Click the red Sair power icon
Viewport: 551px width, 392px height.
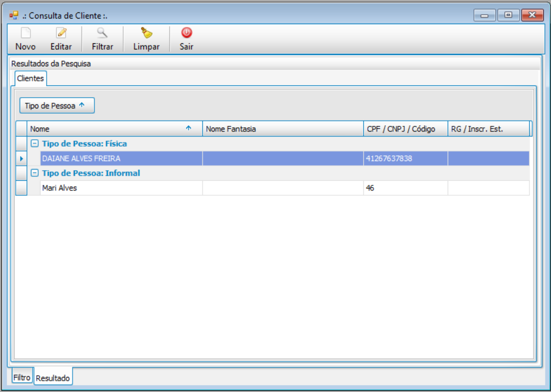[x=187, y=33]
